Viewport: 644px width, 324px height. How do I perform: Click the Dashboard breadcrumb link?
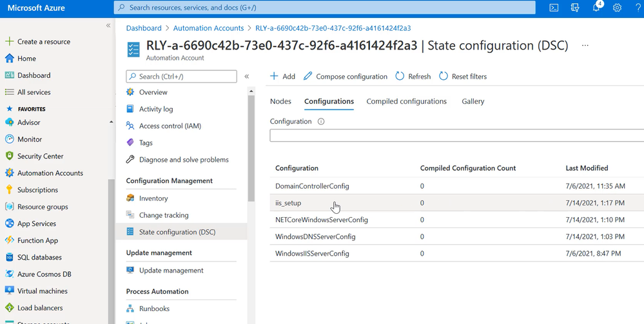coord(144,28)
